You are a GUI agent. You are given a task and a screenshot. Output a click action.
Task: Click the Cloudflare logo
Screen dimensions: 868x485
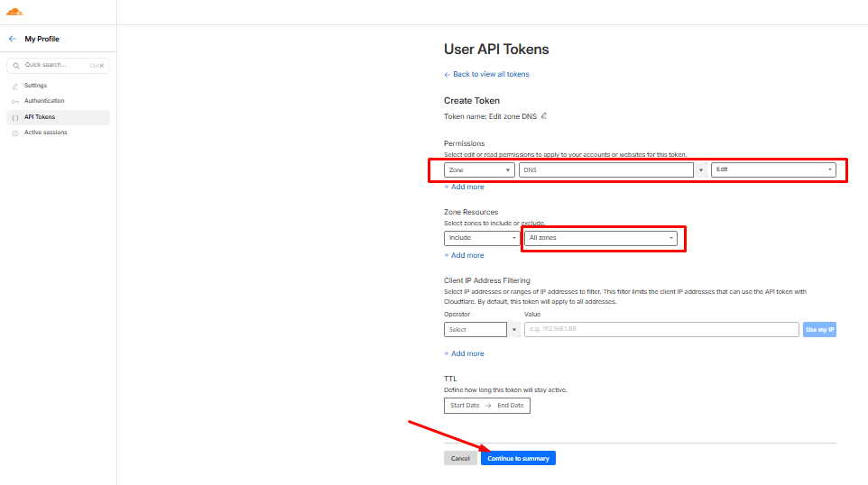pos(14,12)
